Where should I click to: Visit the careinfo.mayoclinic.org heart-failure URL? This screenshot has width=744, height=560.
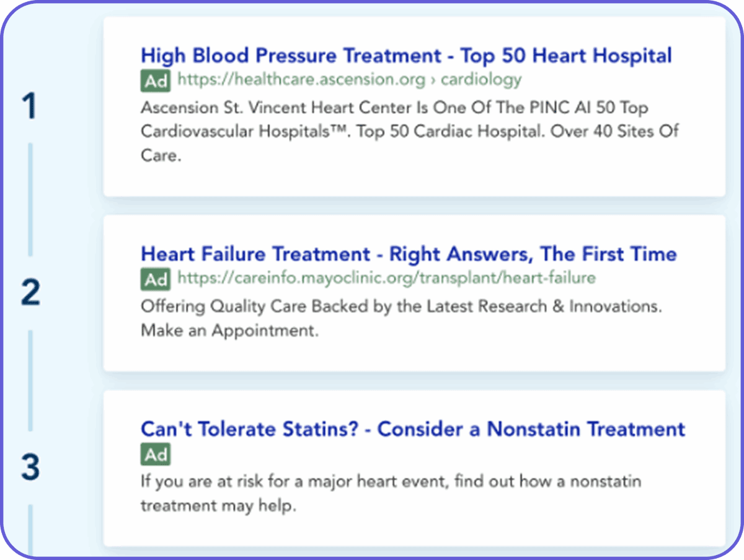(x=386, y=278)
